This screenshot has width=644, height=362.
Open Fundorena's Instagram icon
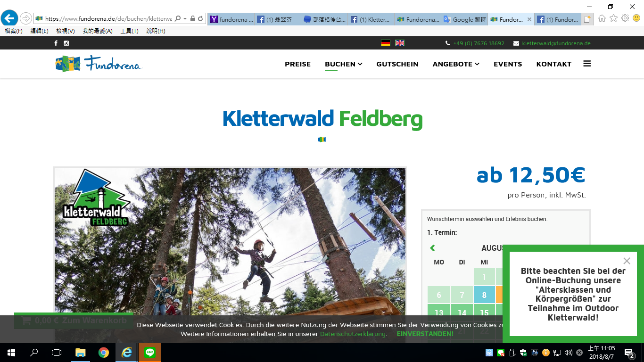coord(66,43)
